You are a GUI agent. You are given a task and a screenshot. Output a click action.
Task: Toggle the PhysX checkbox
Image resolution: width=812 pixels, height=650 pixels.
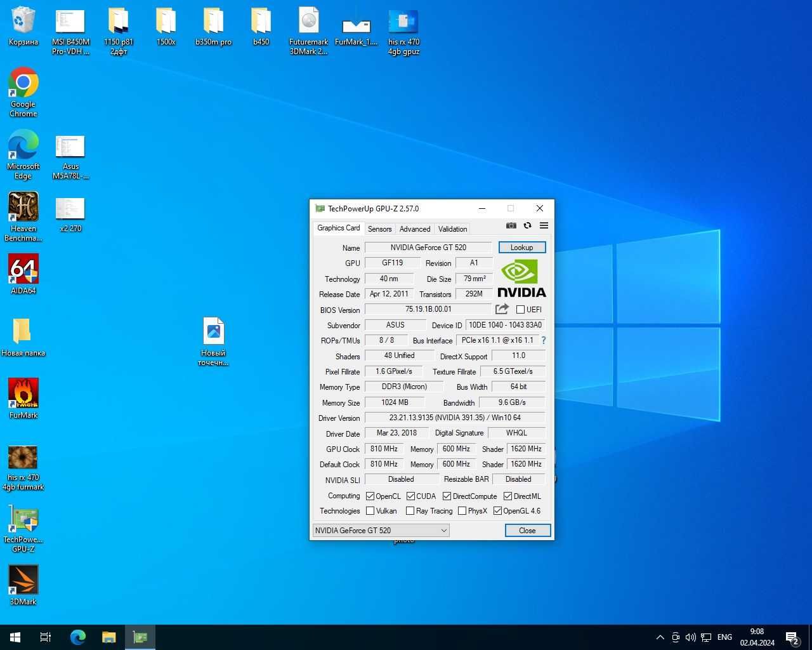[x=462, y=511]
